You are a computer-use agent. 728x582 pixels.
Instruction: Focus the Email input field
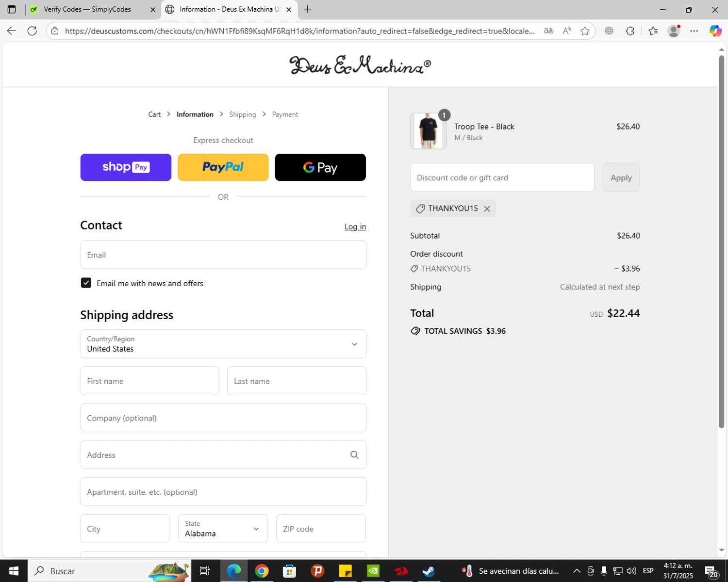[223, 255]
